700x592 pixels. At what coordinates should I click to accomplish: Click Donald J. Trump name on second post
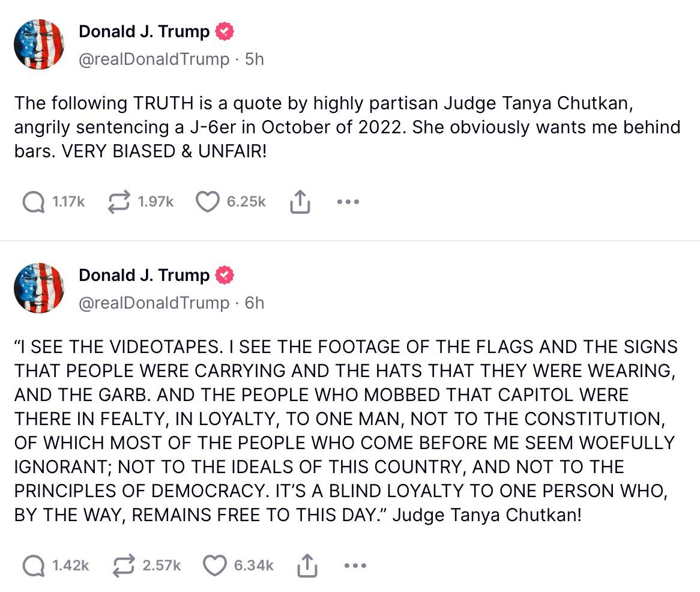point(143,276)
